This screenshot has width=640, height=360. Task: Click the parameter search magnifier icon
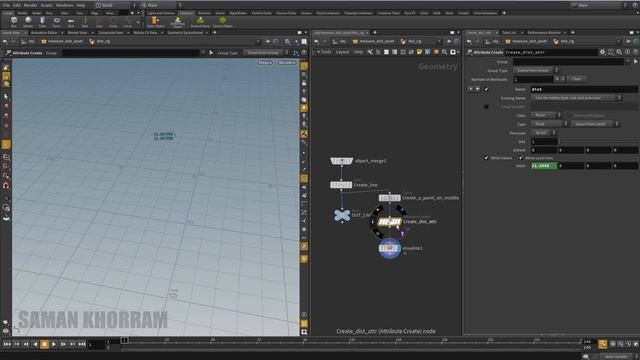[x=619, y=52]
